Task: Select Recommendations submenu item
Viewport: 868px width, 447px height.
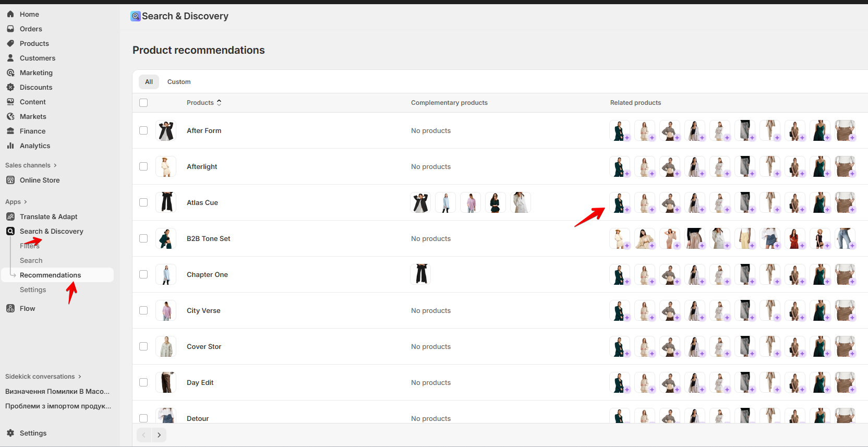Action: coord(57,275)
